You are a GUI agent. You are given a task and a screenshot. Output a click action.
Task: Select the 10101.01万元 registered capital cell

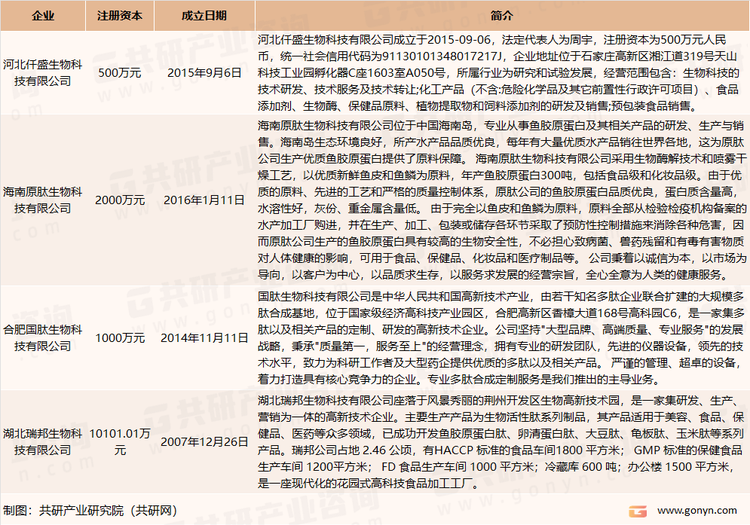click(x=120, y=441)
